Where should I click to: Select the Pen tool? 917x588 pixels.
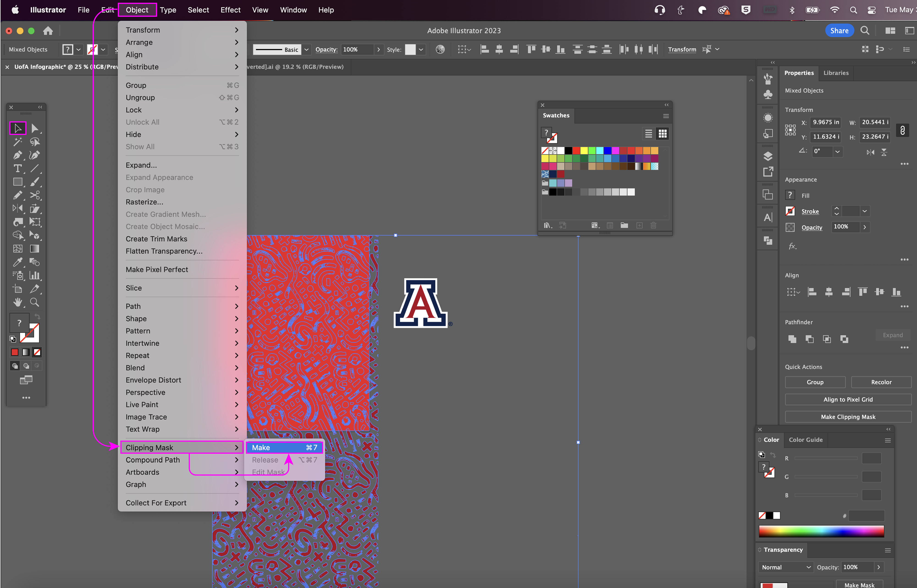click(18, 155)
